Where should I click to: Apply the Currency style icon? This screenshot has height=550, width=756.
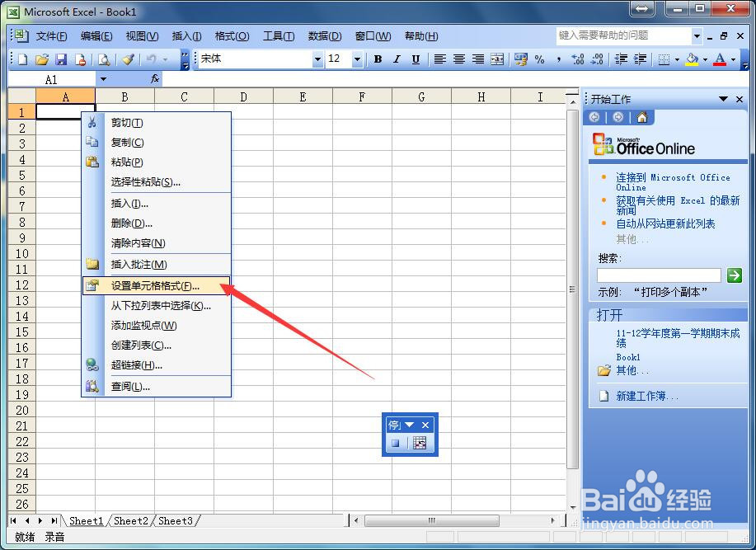(x=521, y=59)
